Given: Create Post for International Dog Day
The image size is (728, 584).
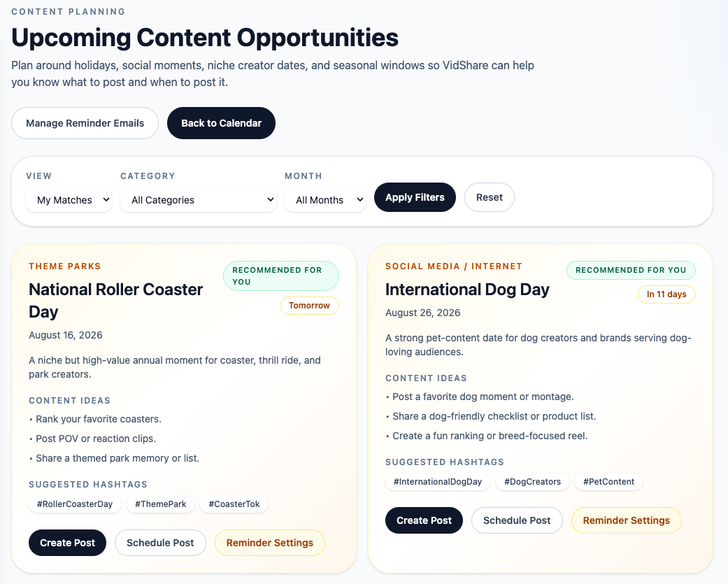Looking at the screenshot, I should (x=424, y=520).
